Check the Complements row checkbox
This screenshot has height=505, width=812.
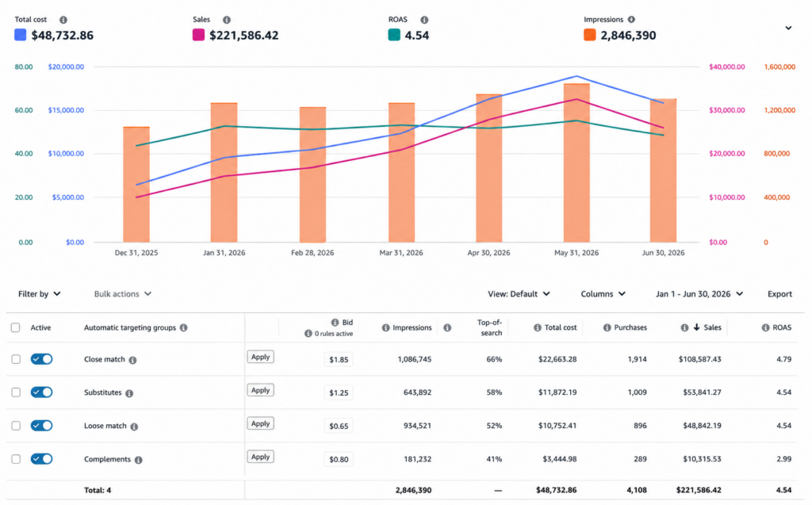16,459
